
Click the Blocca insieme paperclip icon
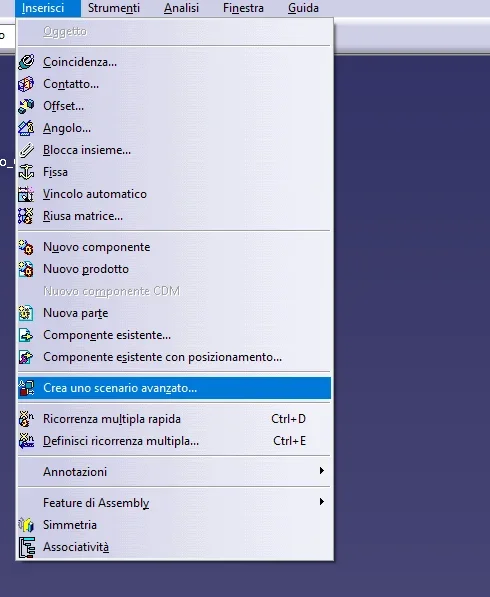(26, 150)
